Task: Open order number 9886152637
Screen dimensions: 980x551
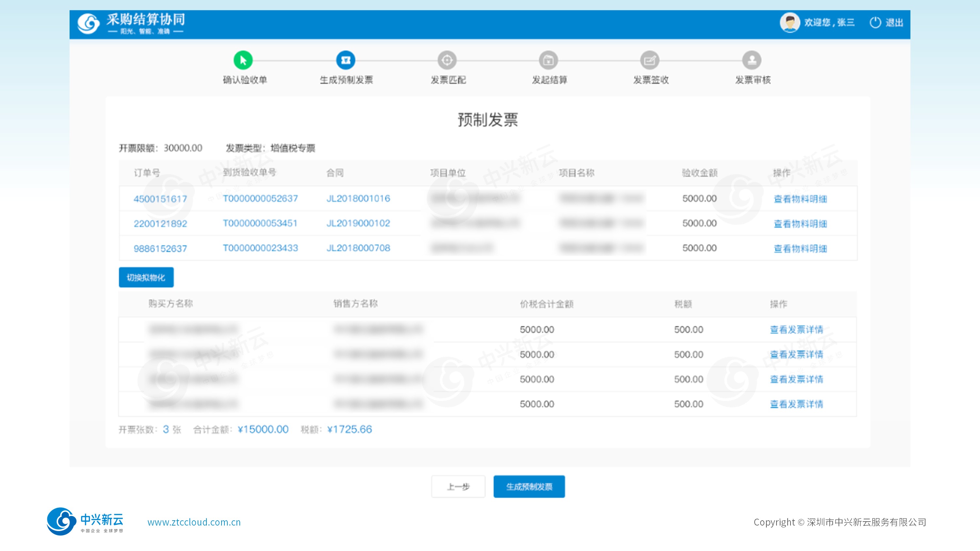Action: click(x=160, y=249)
